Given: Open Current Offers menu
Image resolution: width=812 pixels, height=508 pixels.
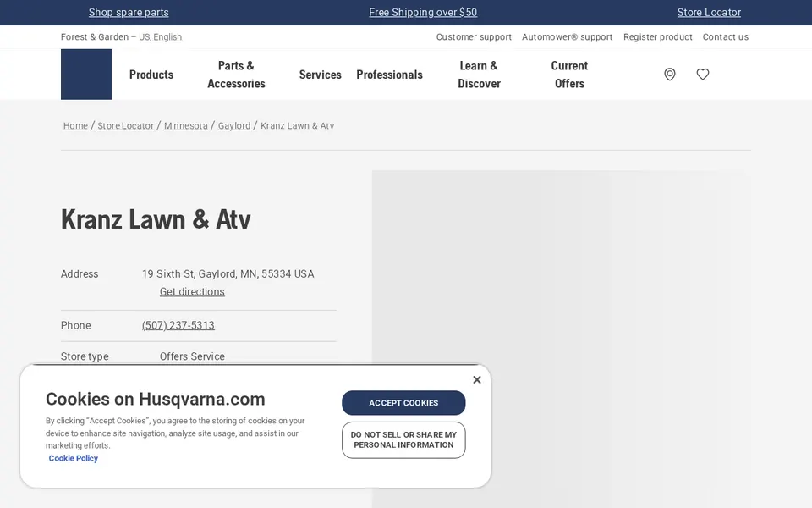Looking at the screenshot, I should [x=569, y=75].
